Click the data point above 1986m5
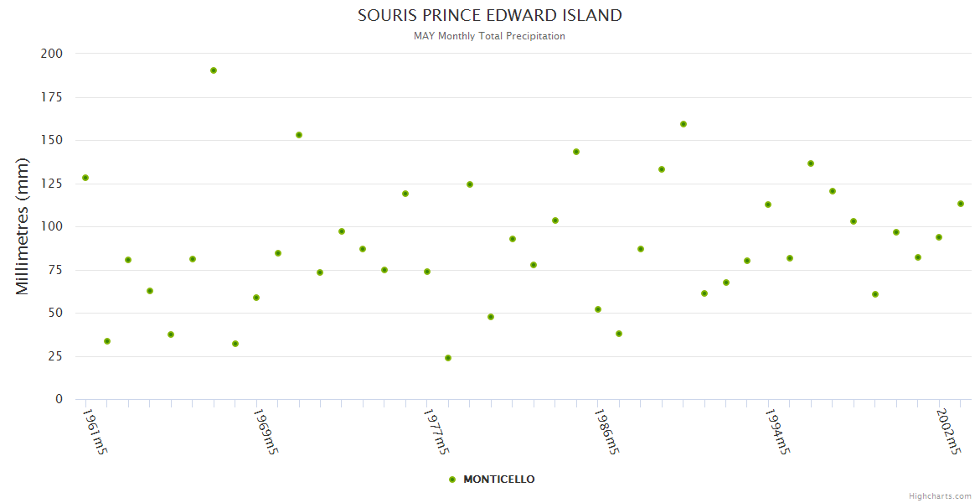This screenshot has width=980, height=503. [x=598, y=309]
